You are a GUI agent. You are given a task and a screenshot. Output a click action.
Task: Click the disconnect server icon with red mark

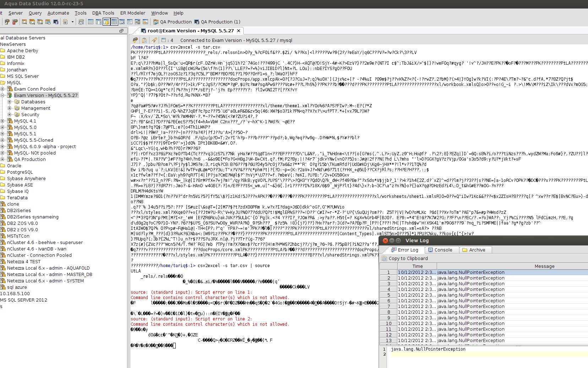tap(15, 22)
